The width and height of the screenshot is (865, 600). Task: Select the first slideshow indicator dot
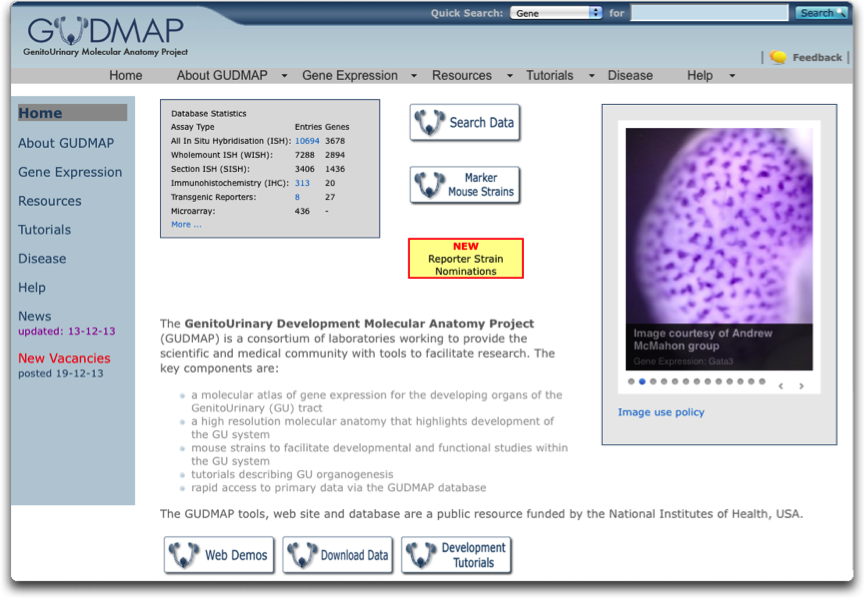click(631, 381)
